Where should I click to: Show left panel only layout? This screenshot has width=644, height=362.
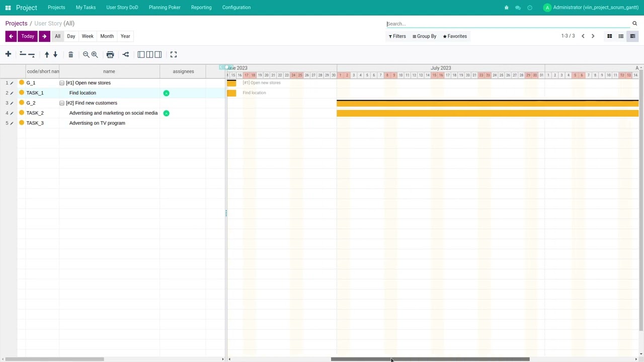141,54
